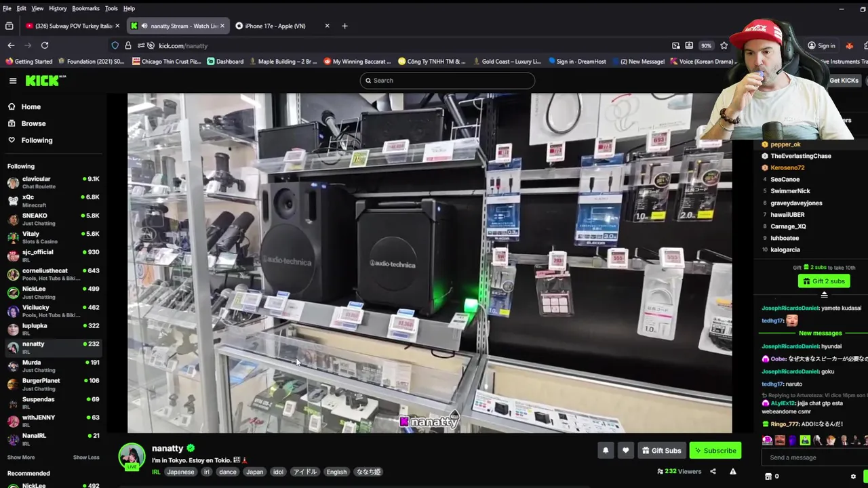Open Following in sidebar
The height and width of the screenshot is (488, 868).
pos(37,140)
